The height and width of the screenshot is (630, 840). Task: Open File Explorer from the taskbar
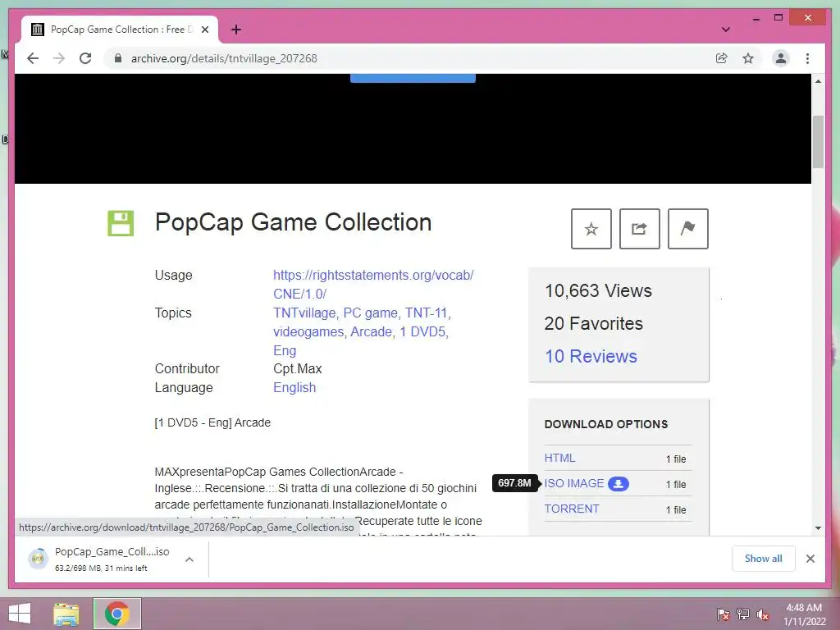click(x=66, y=614)
